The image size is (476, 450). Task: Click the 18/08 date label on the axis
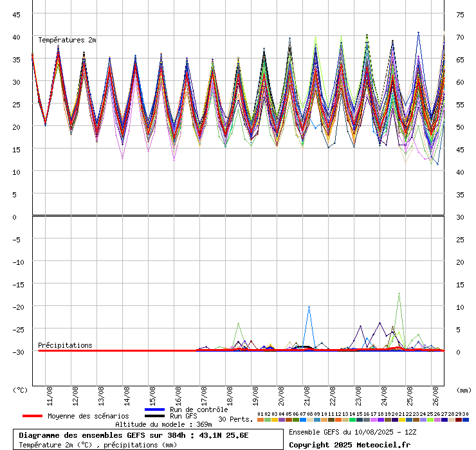230,396
